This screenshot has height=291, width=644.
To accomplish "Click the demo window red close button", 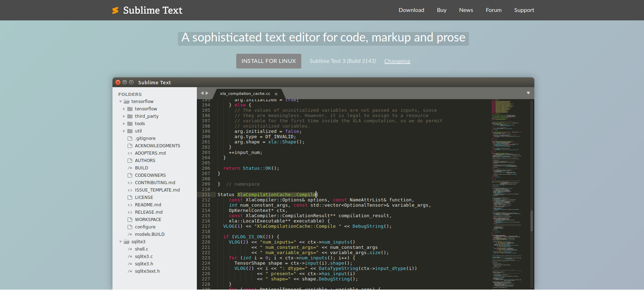I will 118,82.
